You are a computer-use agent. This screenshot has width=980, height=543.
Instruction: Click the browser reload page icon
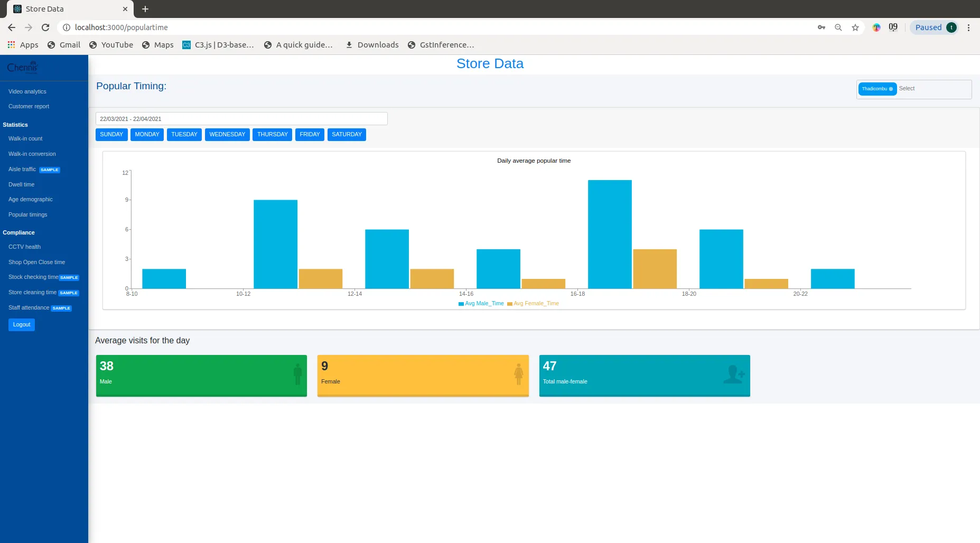tap(45, 27)
